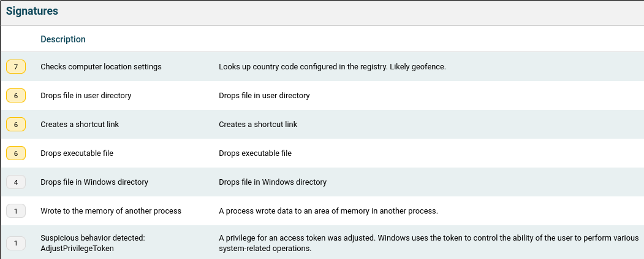Click the access token privilege description text
This screenshot has height=259, width=644.
coord(428,243)
